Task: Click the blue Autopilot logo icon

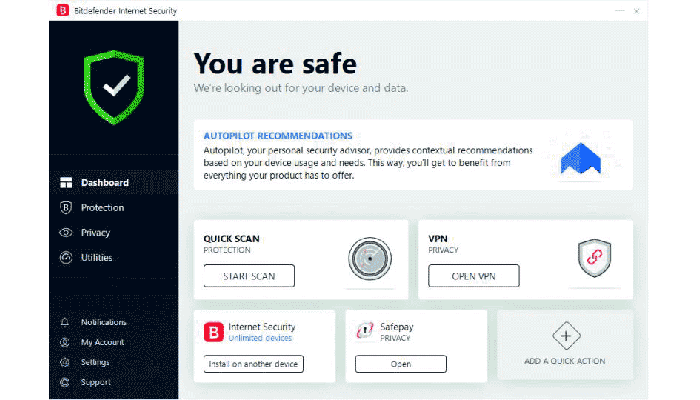Action: pyautogui.click(x=580, y=158)
